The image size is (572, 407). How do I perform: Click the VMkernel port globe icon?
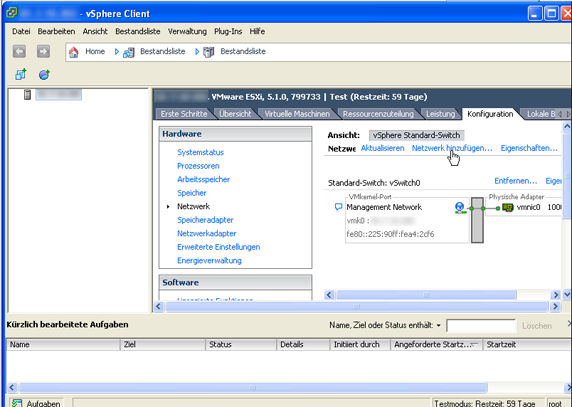pyautogui.click(x=460, y=208)
